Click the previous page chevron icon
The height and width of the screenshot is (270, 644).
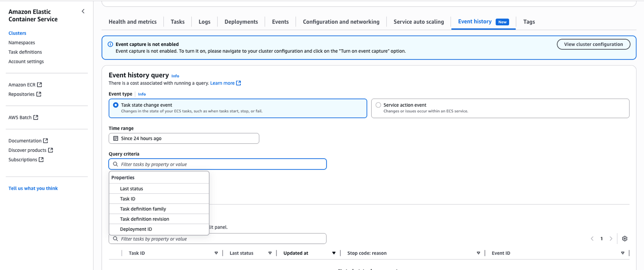[x=592, y=238]
